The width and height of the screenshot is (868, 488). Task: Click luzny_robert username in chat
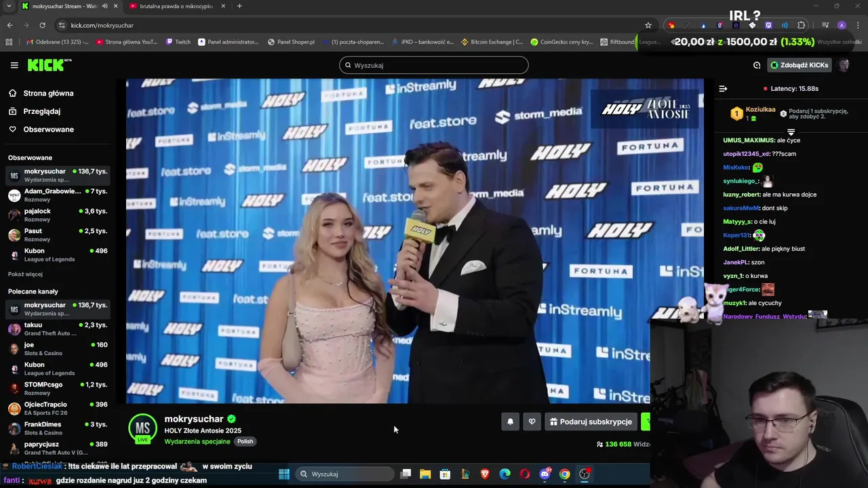coord(741,195)
